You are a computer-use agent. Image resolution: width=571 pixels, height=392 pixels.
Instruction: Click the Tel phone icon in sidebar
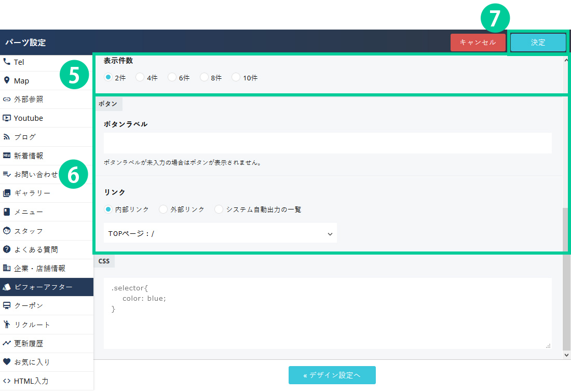click(x=7, y=62)
